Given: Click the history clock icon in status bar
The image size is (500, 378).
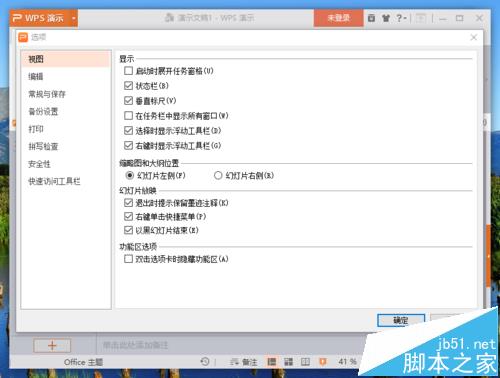Looking at the screenshot, I should point(205,361).
